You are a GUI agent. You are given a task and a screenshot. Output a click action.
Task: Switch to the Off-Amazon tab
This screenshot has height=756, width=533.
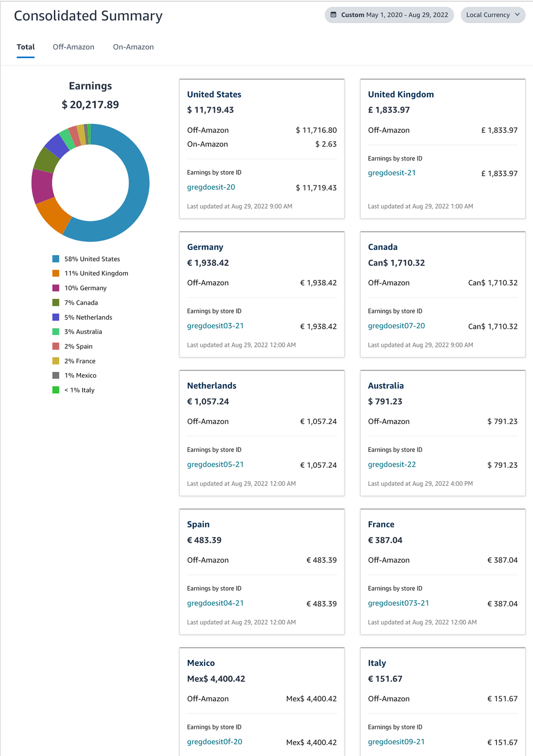[73, 47]
